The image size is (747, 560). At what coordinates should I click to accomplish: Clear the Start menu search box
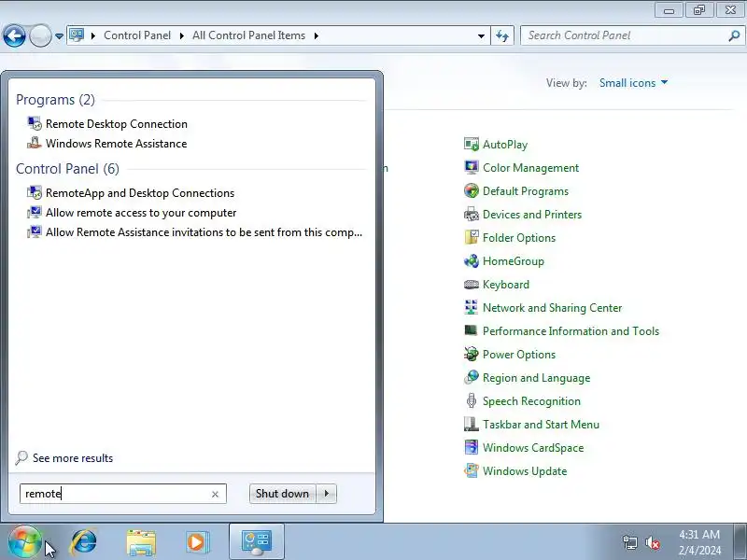pos(215,495)
